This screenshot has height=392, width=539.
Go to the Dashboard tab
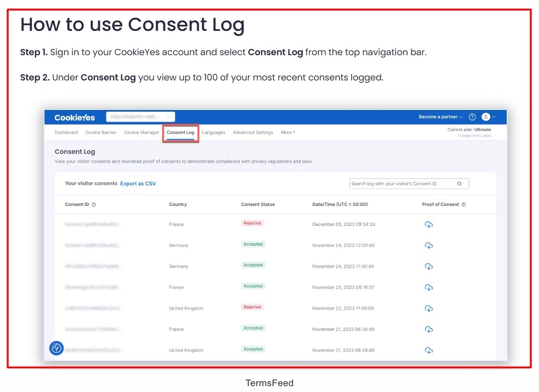pyautogui.click(x=66, y=132)
